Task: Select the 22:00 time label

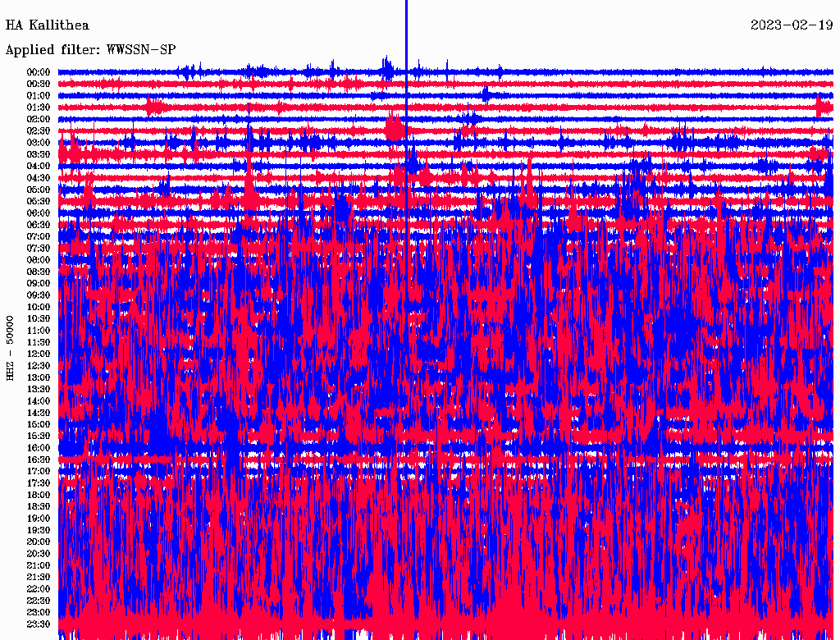Action: tap(39, 590)
